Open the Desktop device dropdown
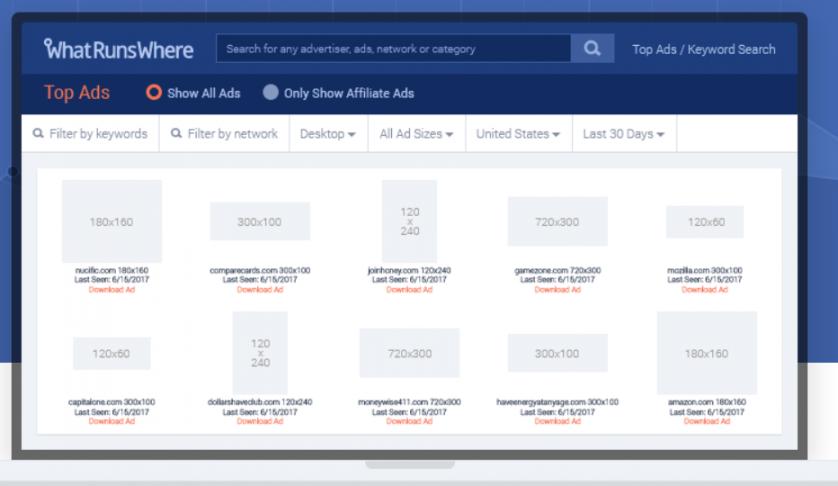 pos(328,134)
